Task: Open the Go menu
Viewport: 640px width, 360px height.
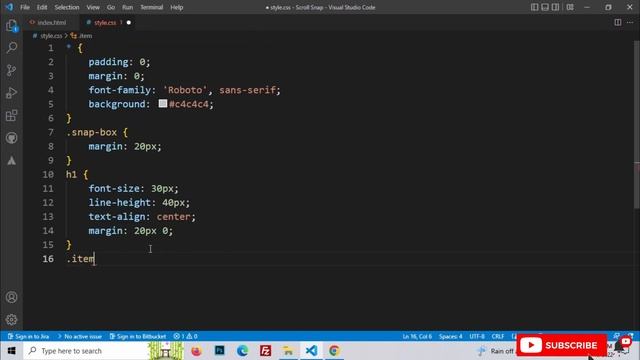Action: [x=111, y=7]
